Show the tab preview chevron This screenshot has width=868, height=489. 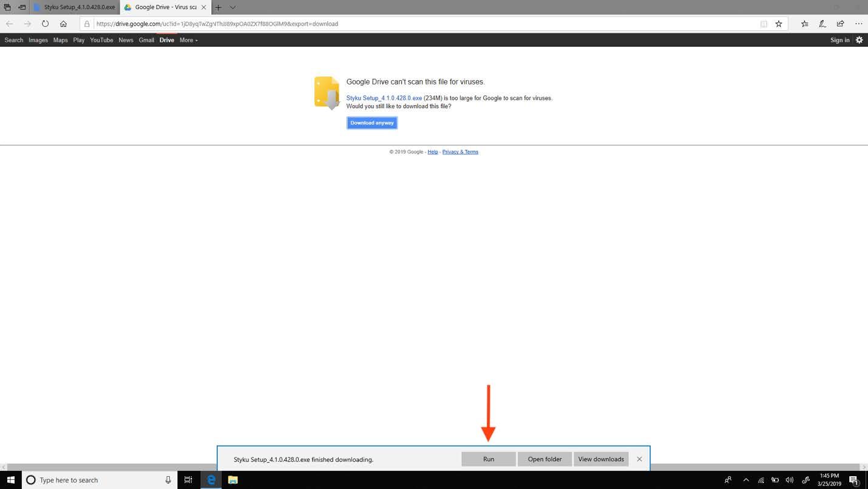232,7
